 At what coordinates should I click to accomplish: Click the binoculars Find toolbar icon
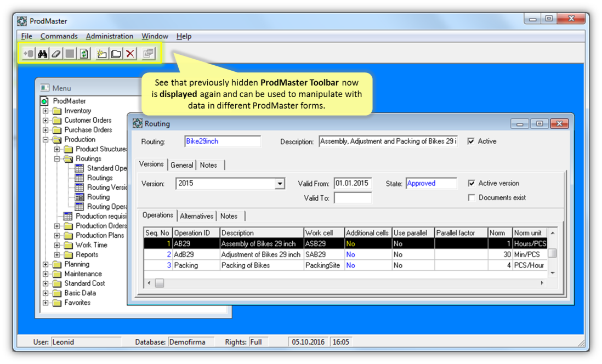click(x=42, y=53)
